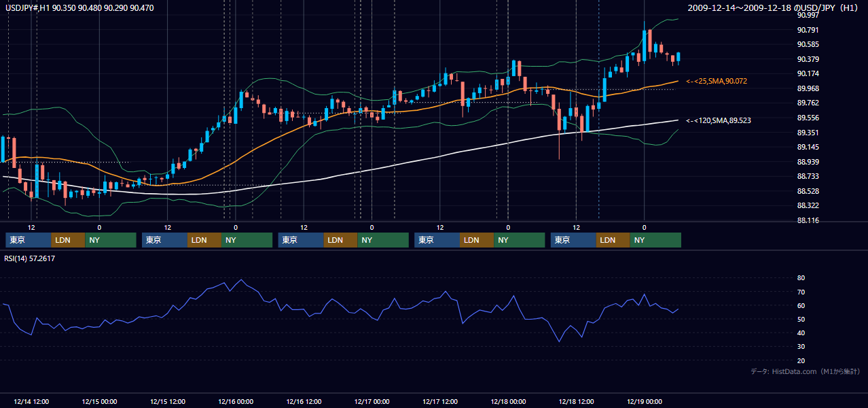Click the 12/16 12:00 date label
This screenshot has width=868, height=408.
click(304, 402)
